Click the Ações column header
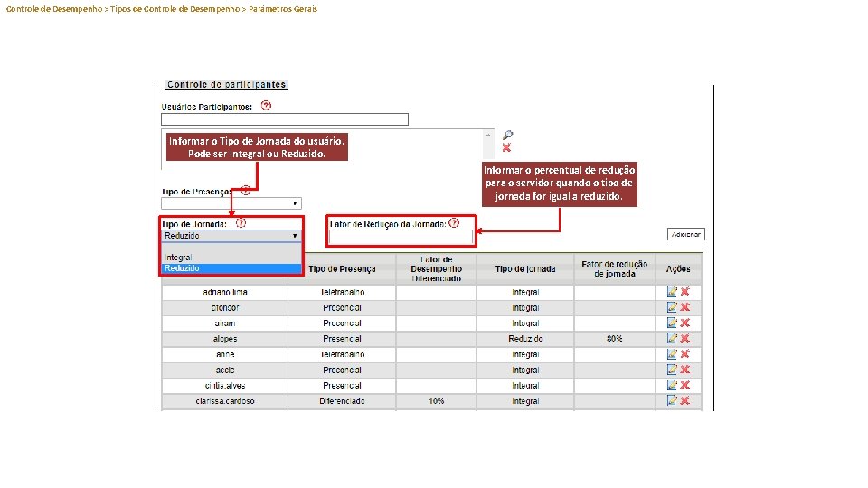The height and width of the screenshot is (488, 868). [x=678, y=269]
